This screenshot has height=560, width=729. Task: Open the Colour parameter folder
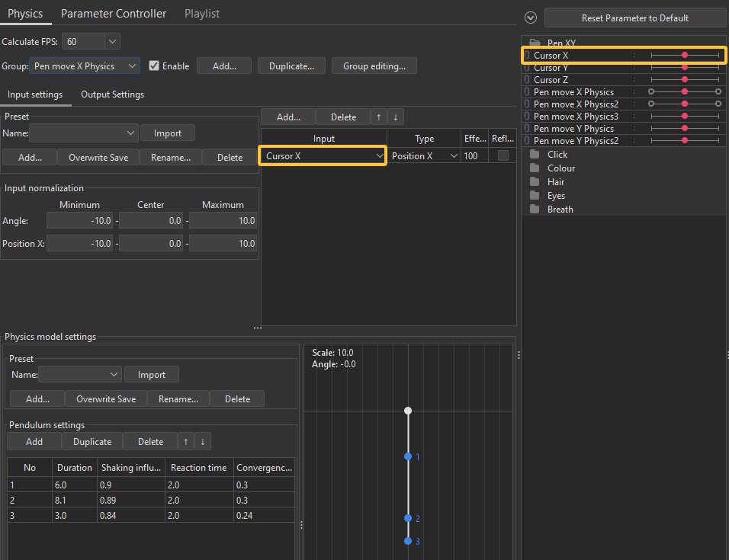coord(560,168)
